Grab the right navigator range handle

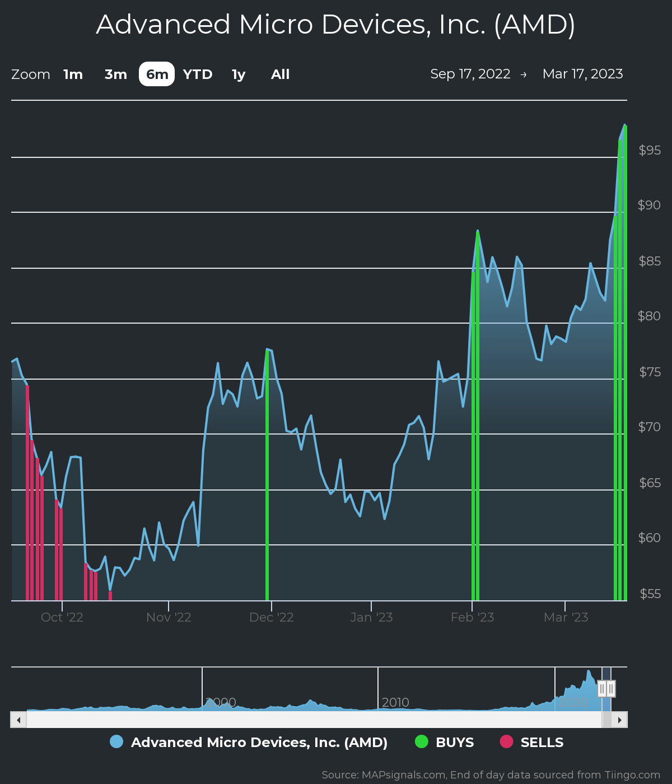(611, 689)
